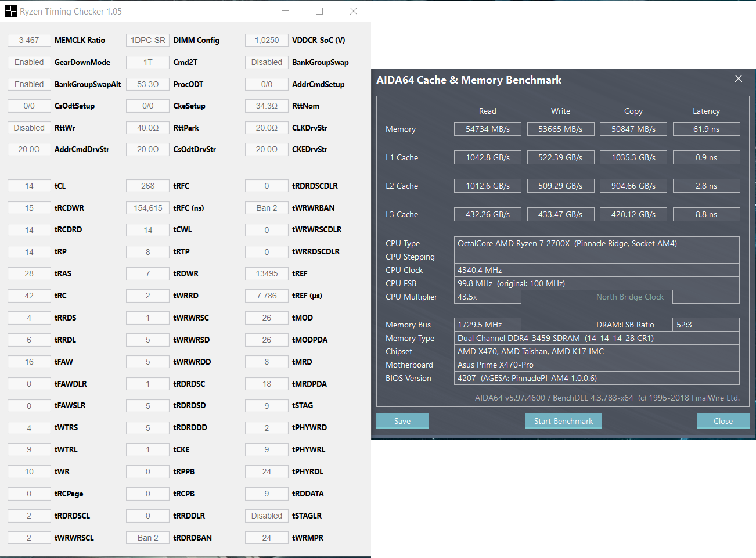This screenshot has width=756, height=558.
Task: Click Start Benchmark button
Action: [563, 421]
